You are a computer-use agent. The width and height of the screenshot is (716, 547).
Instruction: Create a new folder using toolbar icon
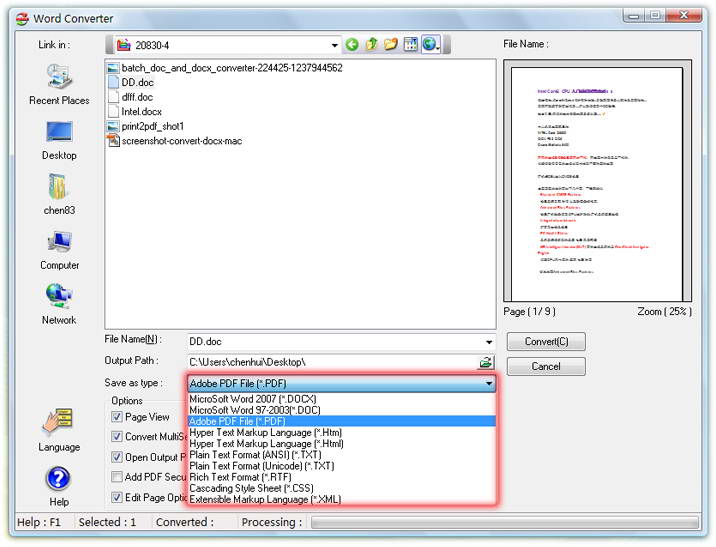point(391,45)
